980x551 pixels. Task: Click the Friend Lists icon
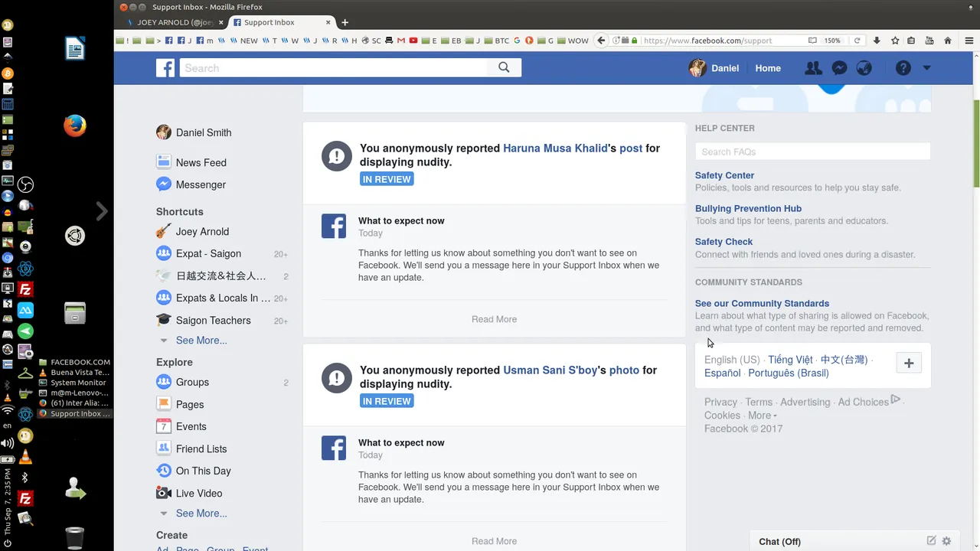[164, 448]
